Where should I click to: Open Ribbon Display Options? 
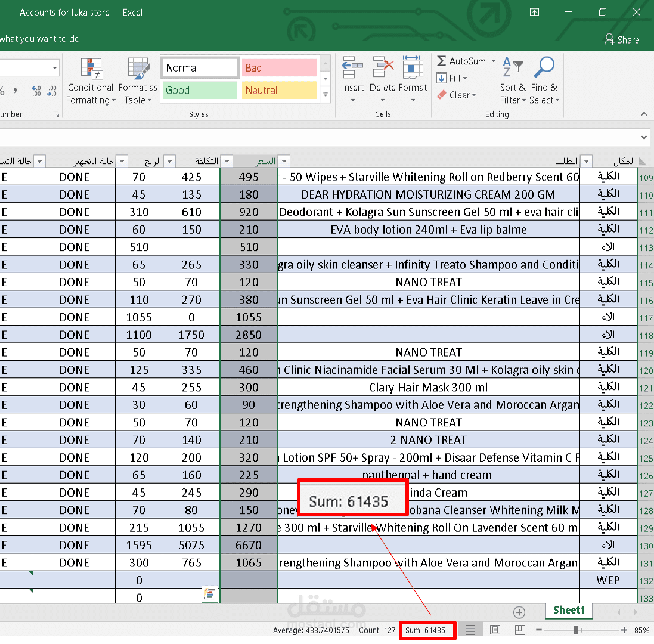[x=534, y=12]
